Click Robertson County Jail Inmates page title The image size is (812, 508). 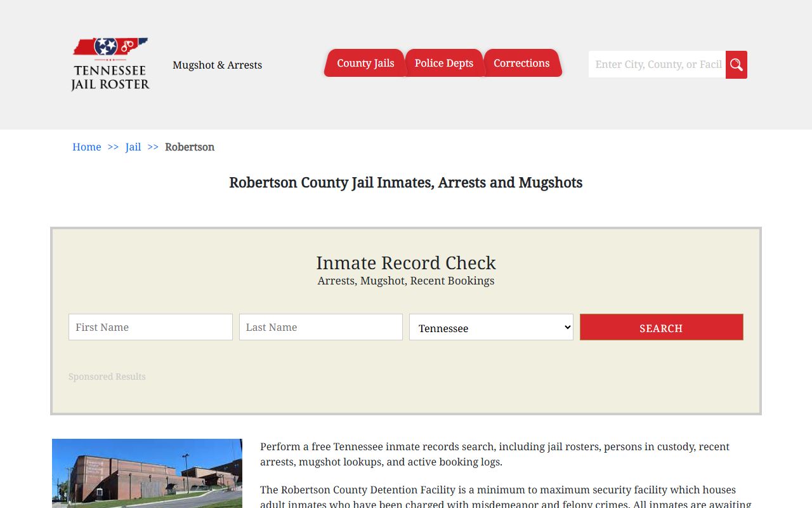pos(406,182)
